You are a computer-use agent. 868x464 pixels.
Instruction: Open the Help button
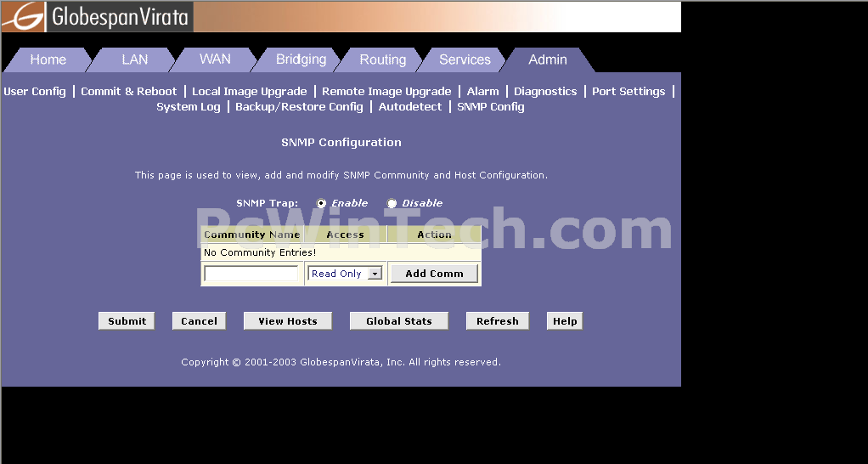coord(565,321)
